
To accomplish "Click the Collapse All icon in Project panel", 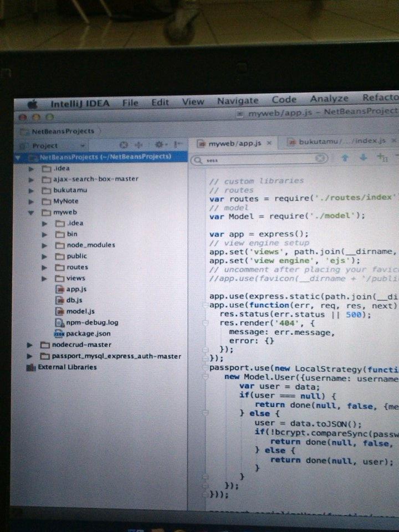I will (x=139, y=145).
